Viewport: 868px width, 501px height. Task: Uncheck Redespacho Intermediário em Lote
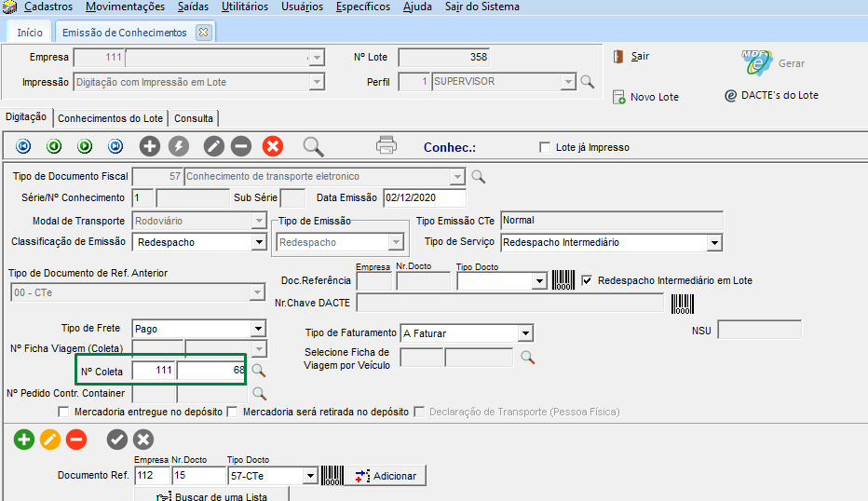tap(587, 280)
